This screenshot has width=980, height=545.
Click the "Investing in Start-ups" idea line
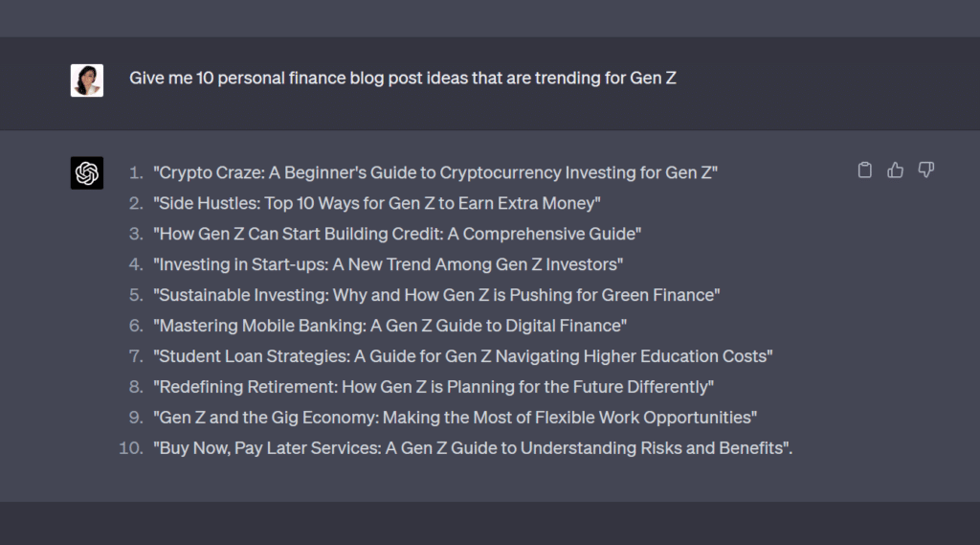(388, 264)
